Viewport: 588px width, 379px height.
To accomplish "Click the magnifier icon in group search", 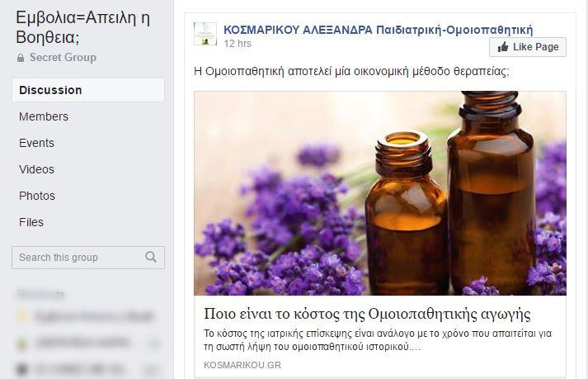I will click(x=151, y=258).
